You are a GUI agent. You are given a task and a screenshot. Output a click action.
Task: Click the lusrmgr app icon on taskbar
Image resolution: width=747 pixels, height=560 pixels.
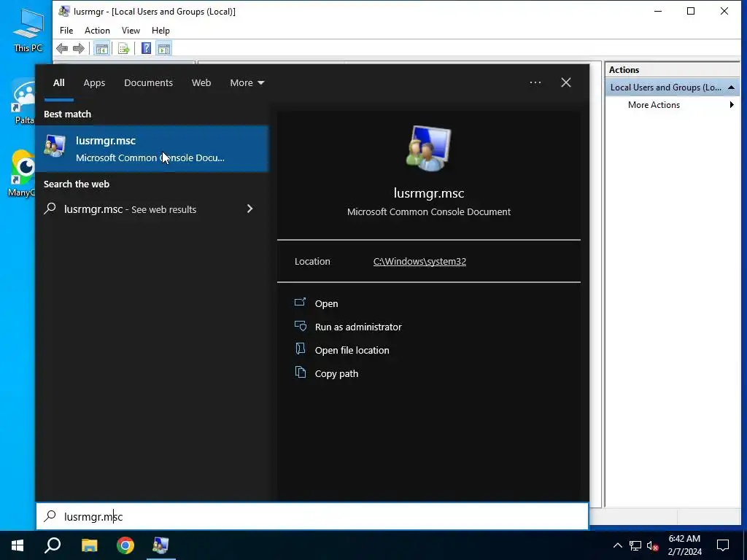pos(161,545)
